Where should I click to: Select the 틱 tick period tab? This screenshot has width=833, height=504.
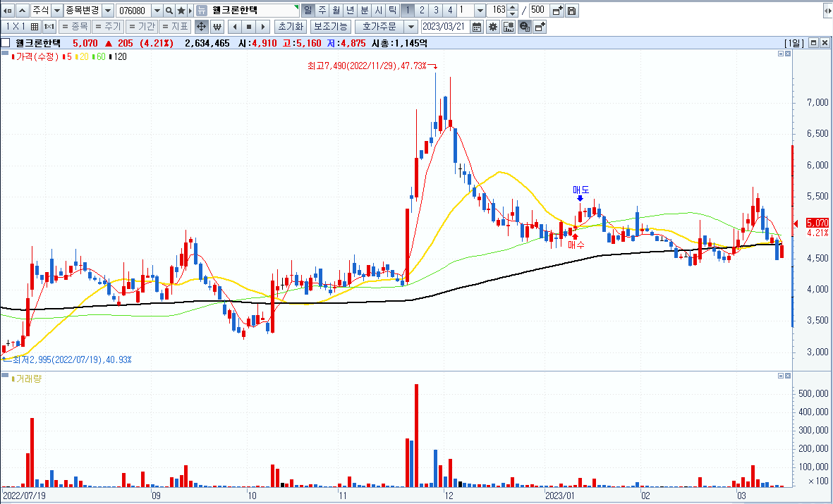click(391, 10)
